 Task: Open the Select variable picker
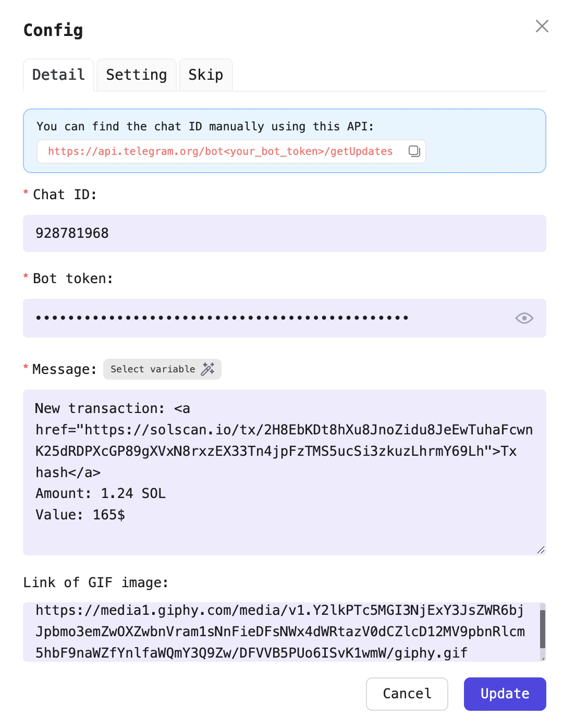tap(162, 369)
